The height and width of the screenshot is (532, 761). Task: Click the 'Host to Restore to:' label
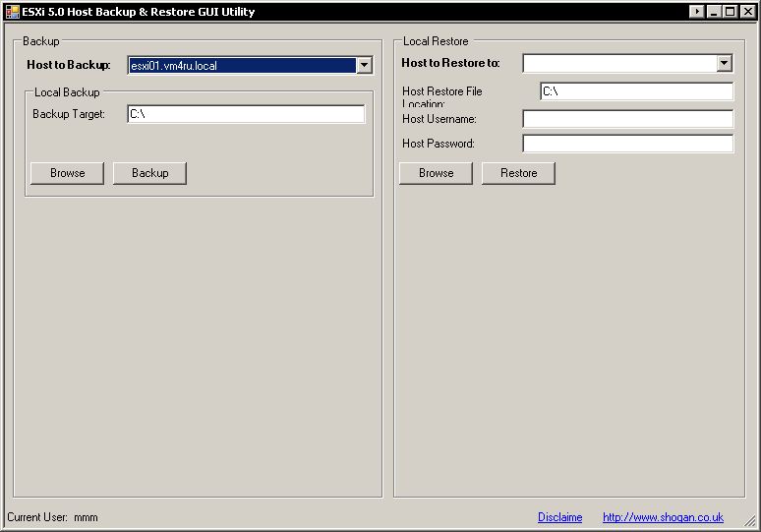(x=450, y=63)
